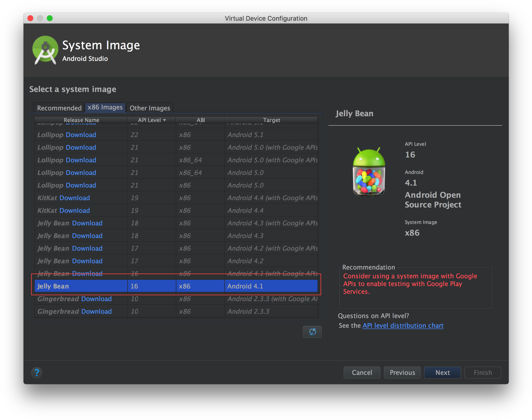The height and width of the screenshot is (420, 532).
Task: Click the Target column header
Action: 271,120
